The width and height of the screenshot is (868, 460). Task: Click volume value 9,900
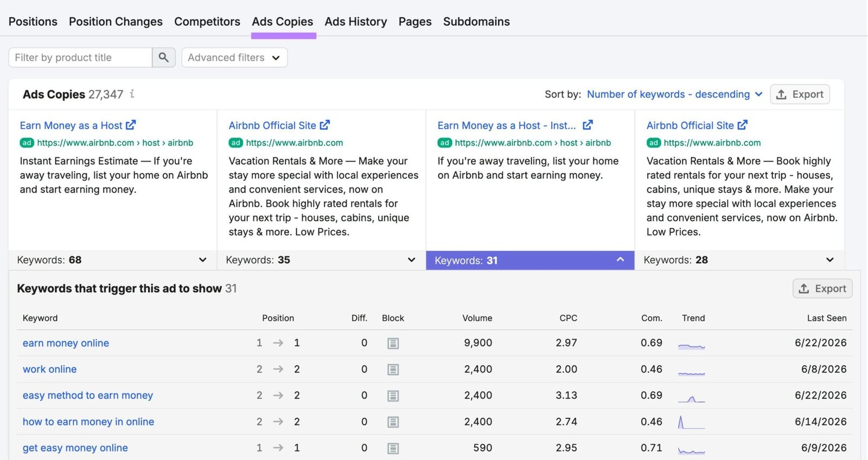click(x=478, y=343)
